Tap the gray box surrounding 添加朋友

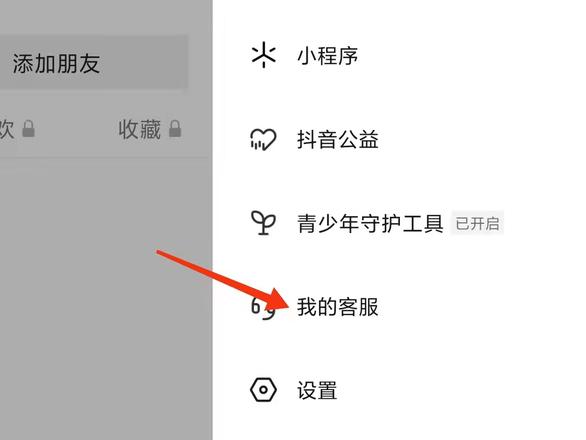pos(93,62)
